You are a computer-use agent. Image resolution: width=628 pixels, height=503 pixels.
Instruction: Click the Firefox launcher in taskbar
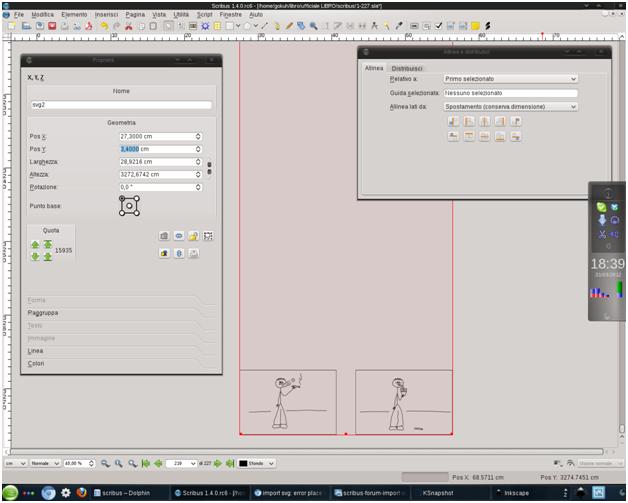pos(81,493)
